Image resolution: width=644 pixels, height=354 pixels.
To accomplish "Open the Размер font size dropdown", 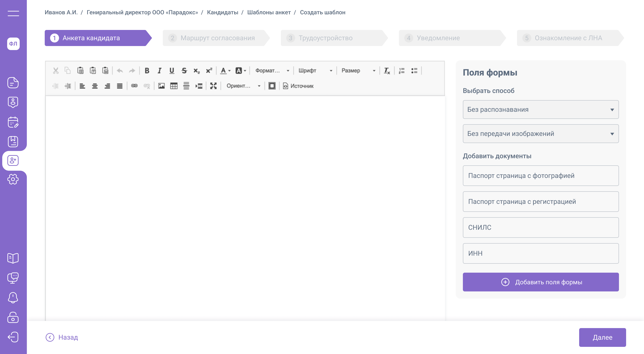I will (x=358, y=71).
